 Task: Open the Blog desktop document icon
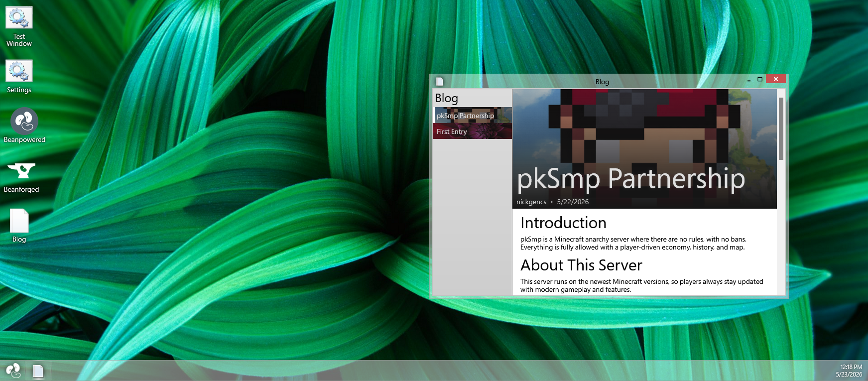pos(19,226)
